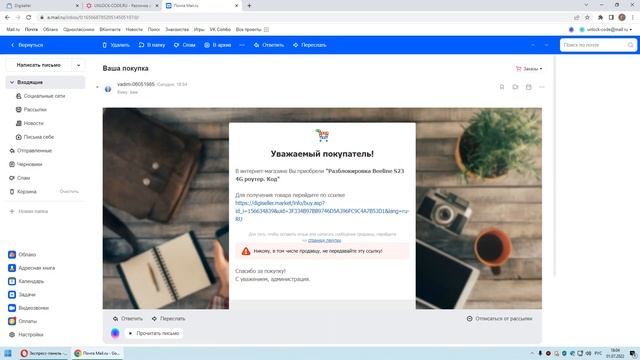Collapse the Входящие folder chevron
640x360 pixels.
[12, 82]
